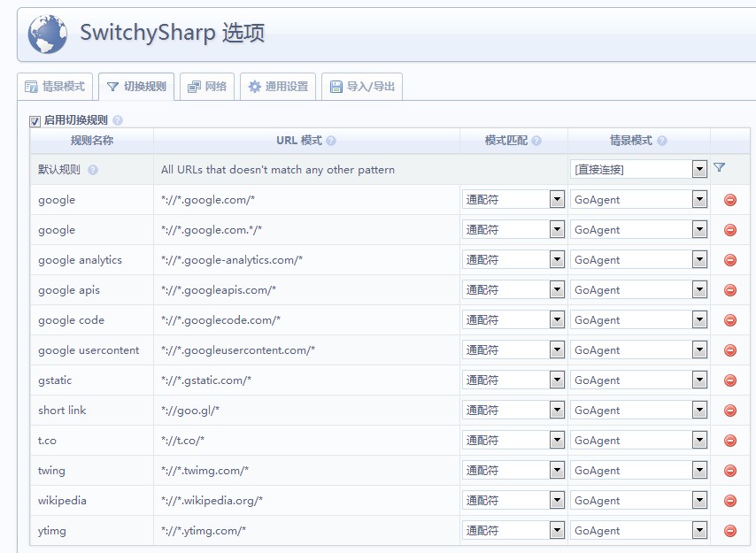Click the *://*.googleapis.com/* URL pattern
This screenshot has height=553, width=756.
coord(306,290)
